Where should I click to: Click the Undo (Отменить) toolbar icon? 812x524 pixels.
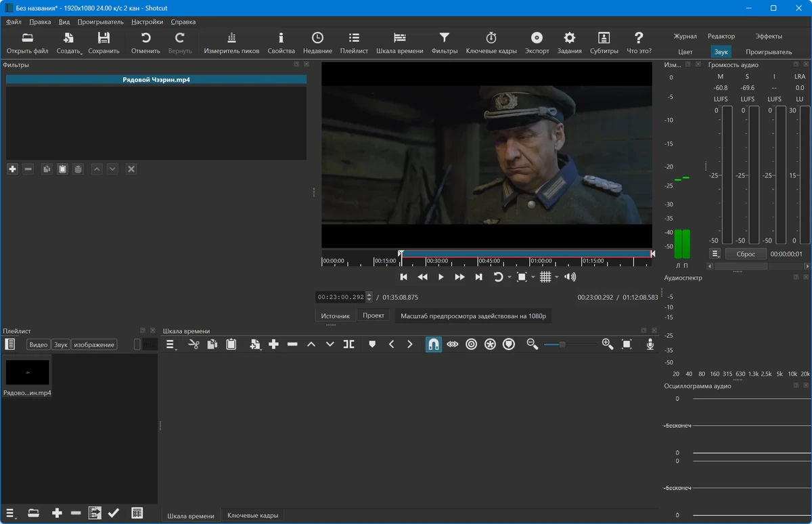145,43
